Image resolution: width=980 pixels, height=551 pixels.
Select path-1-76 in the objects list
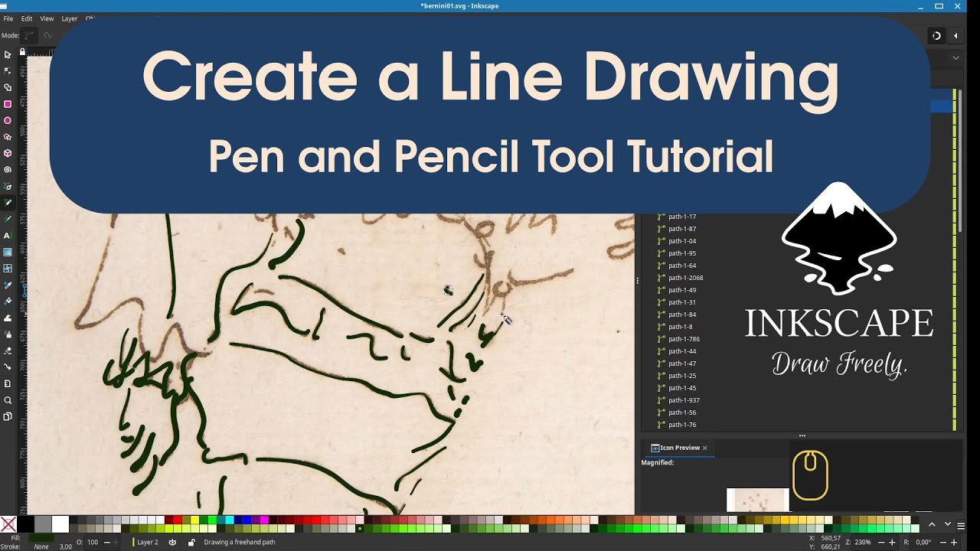tap(682, 425)
